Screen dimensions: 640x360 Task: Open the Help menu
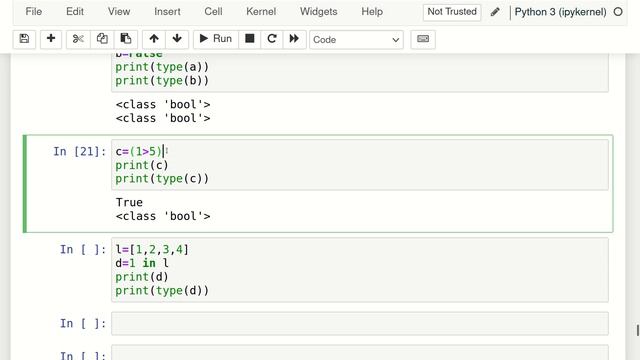(372, 11)
